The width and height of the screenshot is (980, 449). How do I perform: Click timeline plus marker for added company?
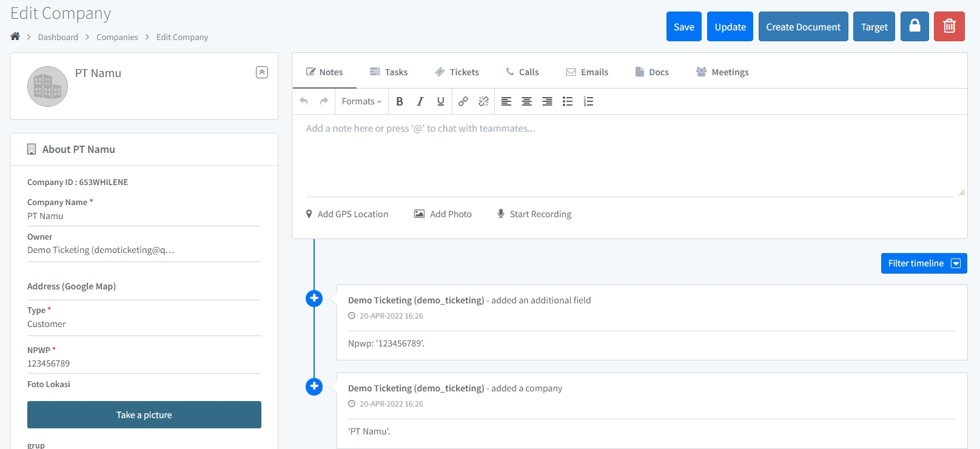(x=314, y=387)
